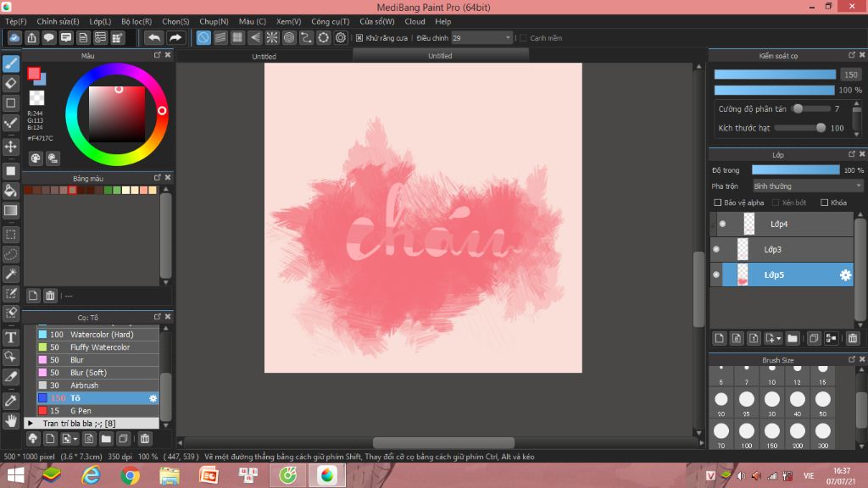Switch to the first Untitled tab

tap(264, 56)
